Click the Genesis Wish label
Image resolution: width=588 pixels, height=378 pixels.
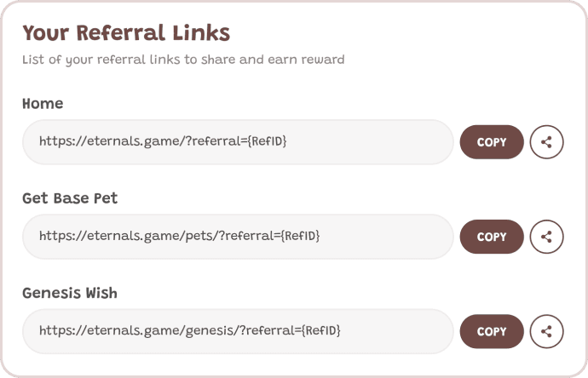[70, 293]
